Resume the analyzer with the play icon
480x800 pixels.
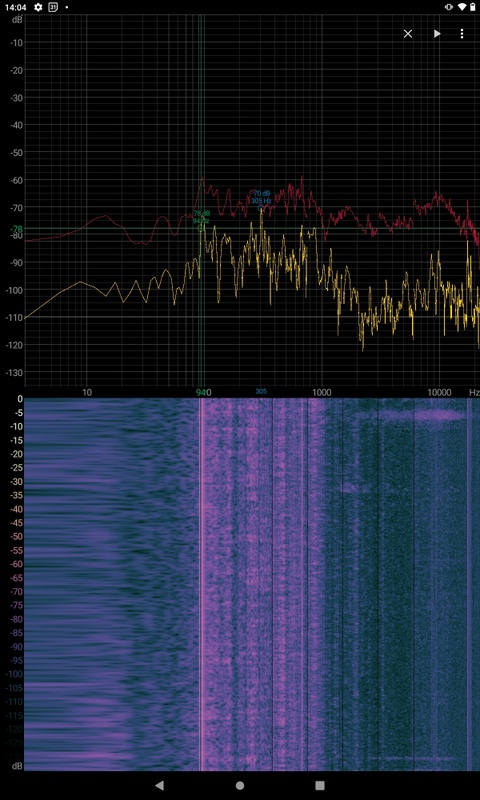pos(437,34)
